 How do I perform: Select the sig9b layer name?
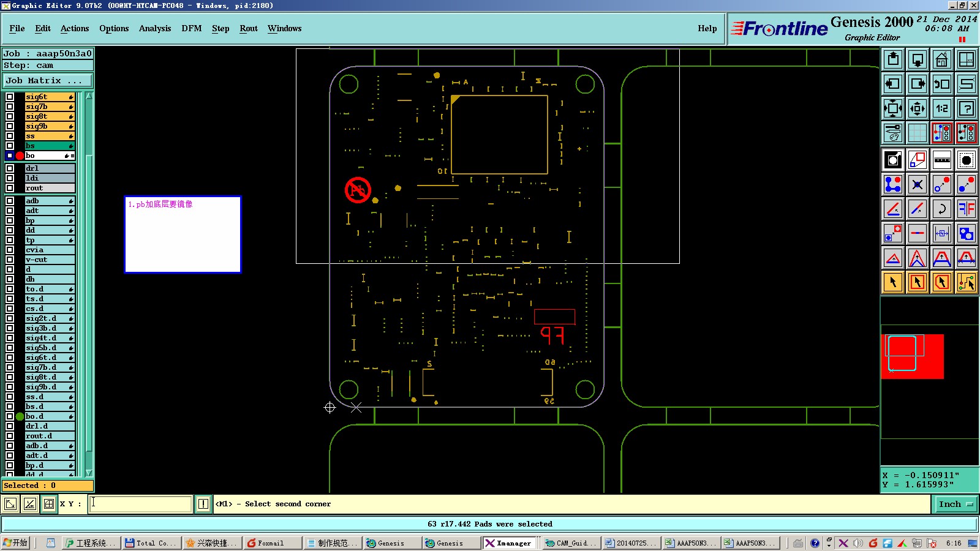click(x=50, y=126)
